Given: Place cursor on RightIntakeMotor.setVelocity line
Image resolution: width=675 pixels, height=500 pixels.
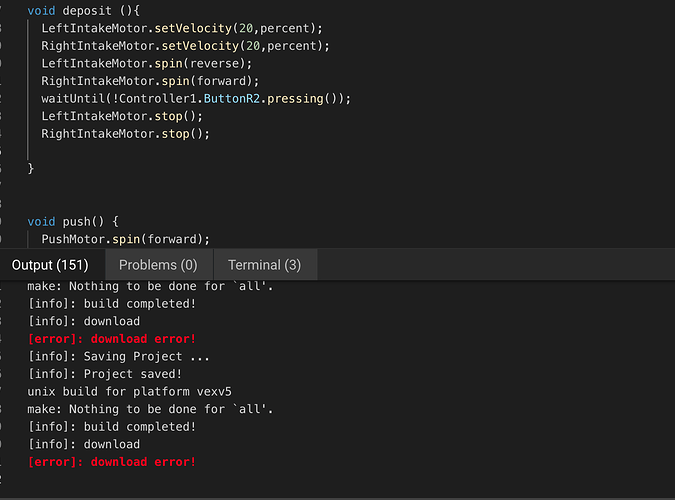Looking at the screenshot, I should pos(186,46).
